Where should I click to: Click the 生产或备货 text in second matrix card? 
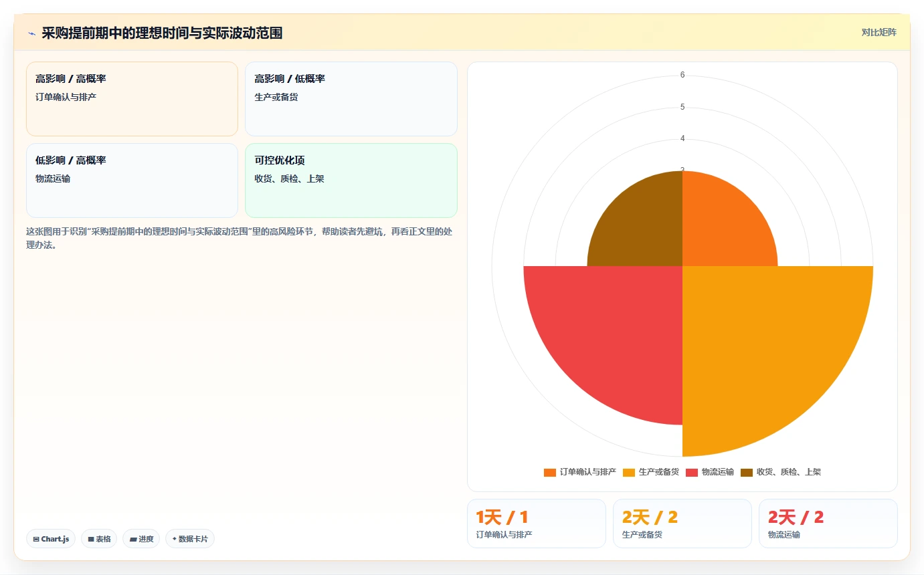click(x=276, y=97)
